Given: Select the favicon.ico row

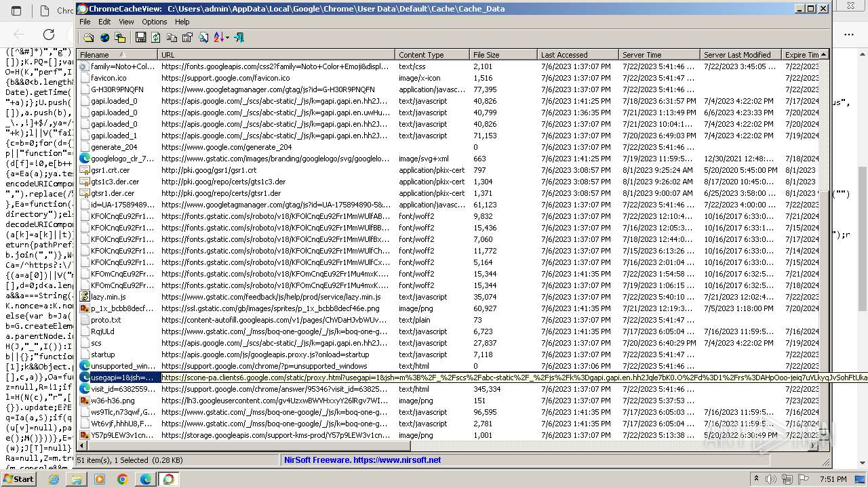Looking at the screenshot, I should point(448,78).
